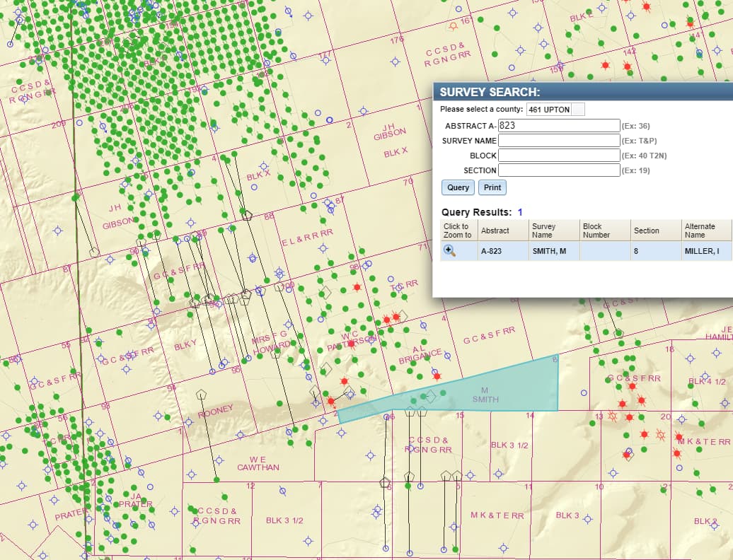Click the red well symbol in the A L BRIGANCE survey
This screenshot has width=733, height=560.
(437, 375)
